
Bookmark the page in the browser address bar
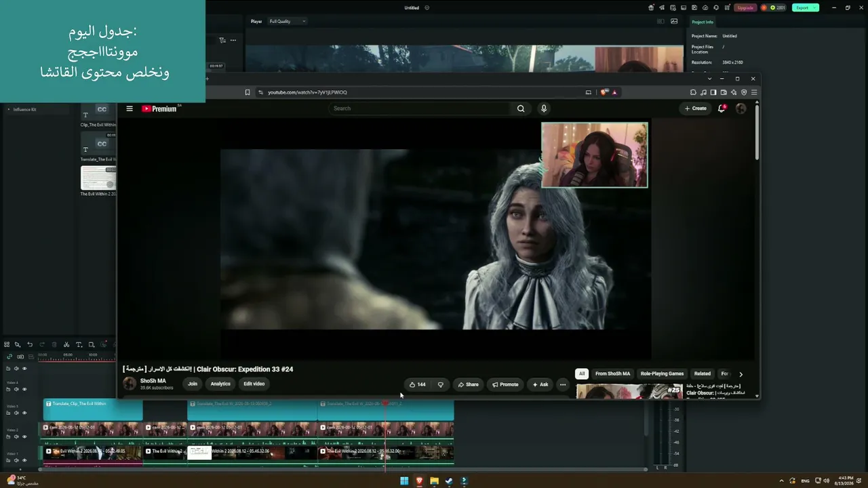point(248,92)
